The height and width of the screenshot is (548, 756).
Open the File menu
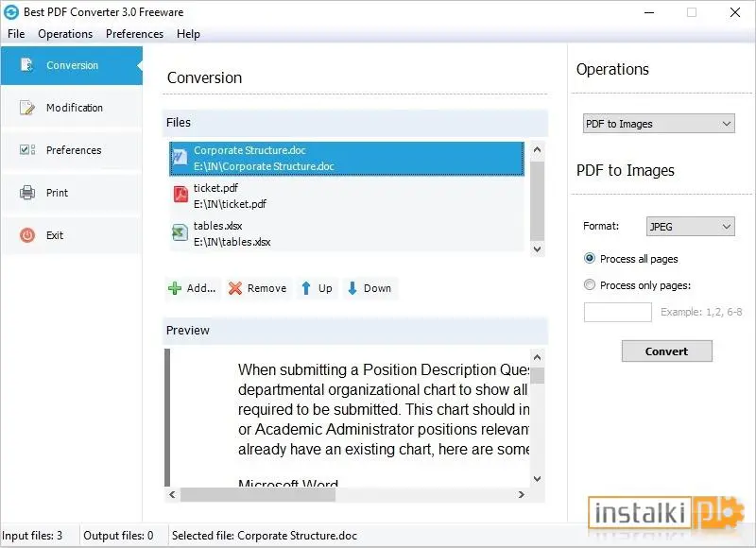tap(16, 34)
